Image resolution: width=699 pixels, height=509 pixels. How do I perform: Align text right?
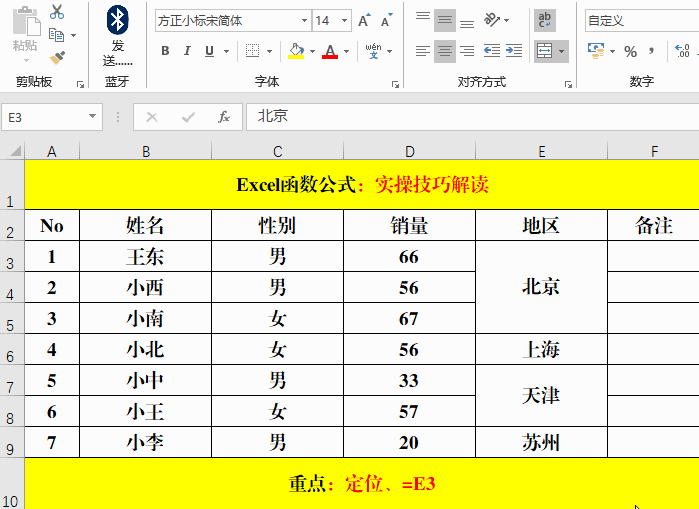(467, 51)
